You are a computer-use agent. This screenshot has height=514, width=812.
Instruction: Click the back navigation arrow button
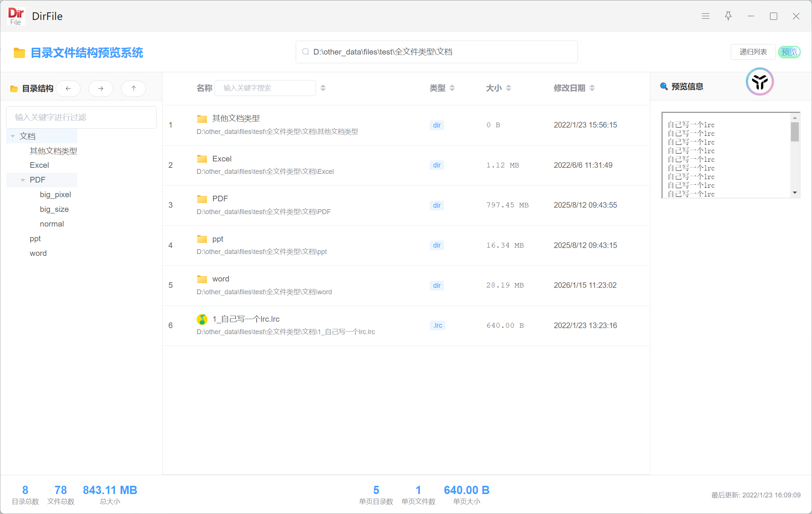(68, 88)
